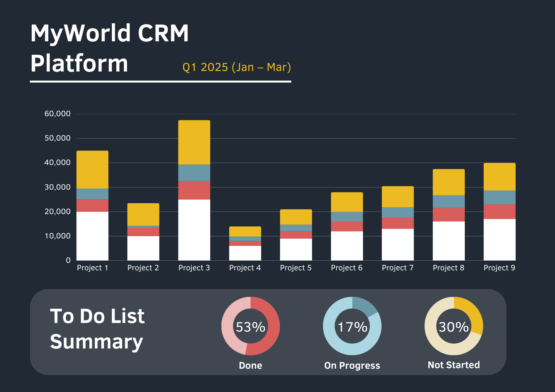Screen dimensions: 555x392
Task: Click the Not Started label text
Action: click(x=454, y=365)
